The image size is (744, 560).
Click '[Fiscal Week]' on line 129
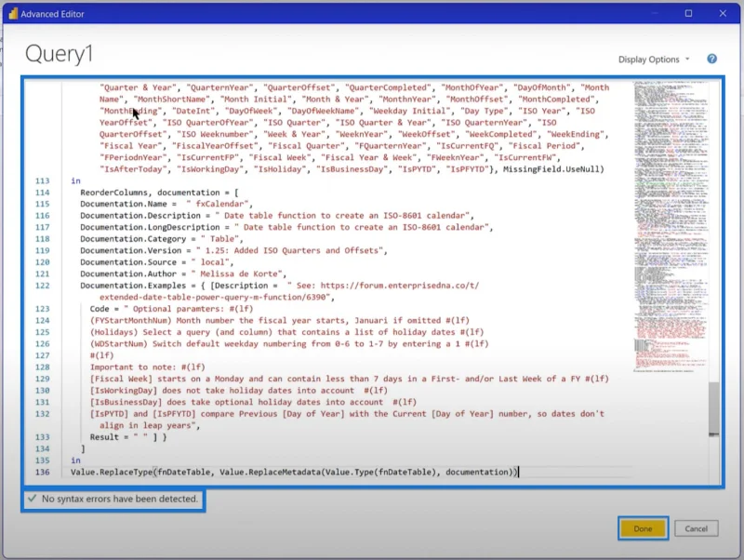coord(121,379)
